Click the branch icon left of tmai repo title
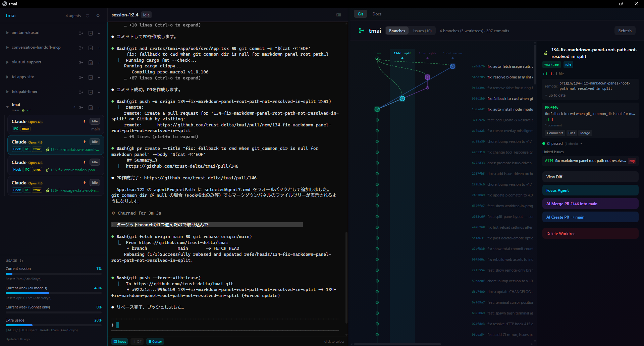 pyautogui.click(x=362, y=31)
